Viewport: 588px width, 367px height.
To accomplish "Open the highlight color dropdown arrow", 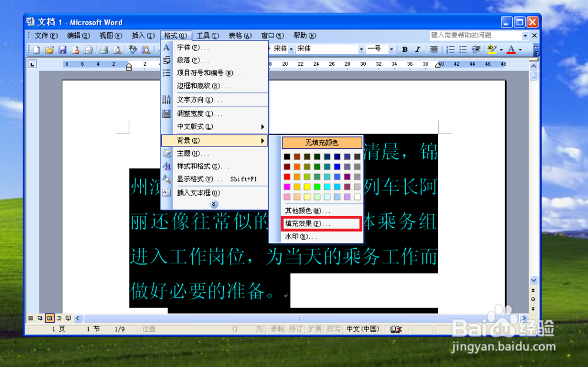I will point(502,49).
